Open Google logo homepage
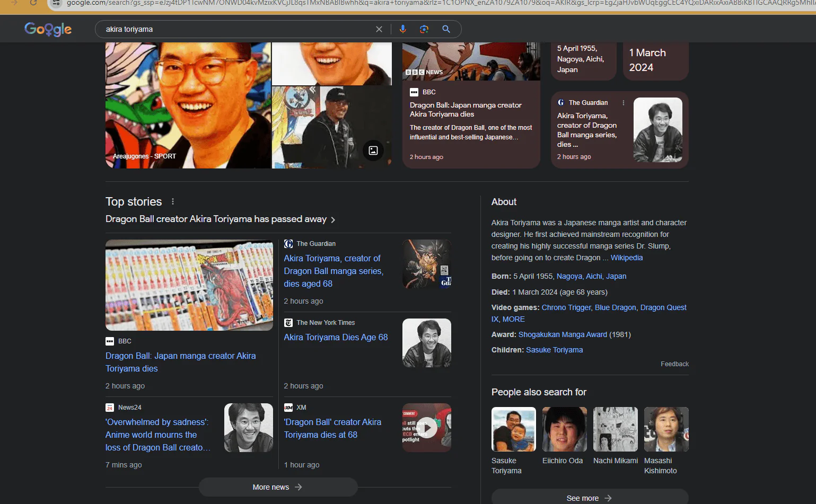This screenshot has width=816, height=504. tap(48, 29)
